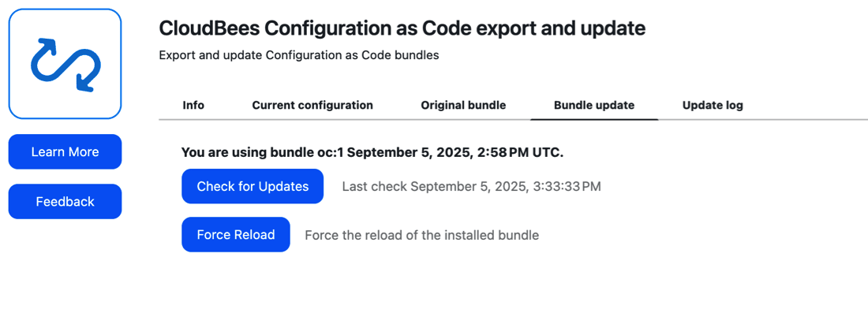Click the oc:1 bundle name

(x=332, y=153)
